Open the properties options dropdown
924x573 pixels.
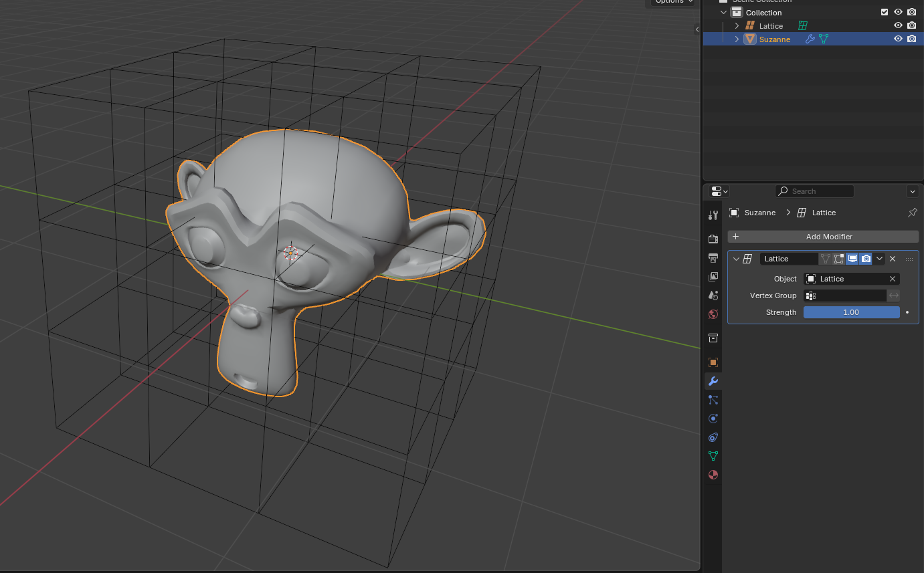913,191
